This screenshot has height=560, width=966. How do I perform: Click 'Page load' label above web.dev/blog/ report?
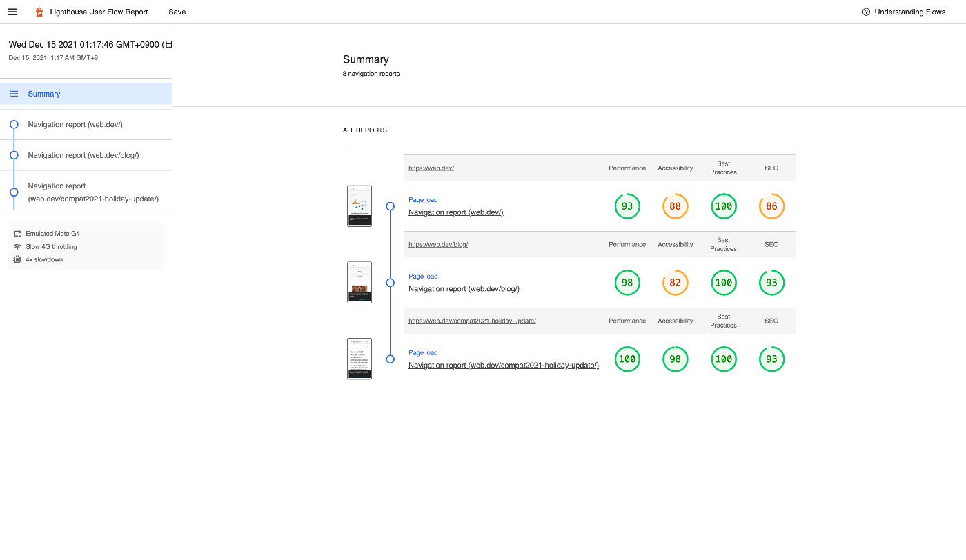tap(423, 277)
